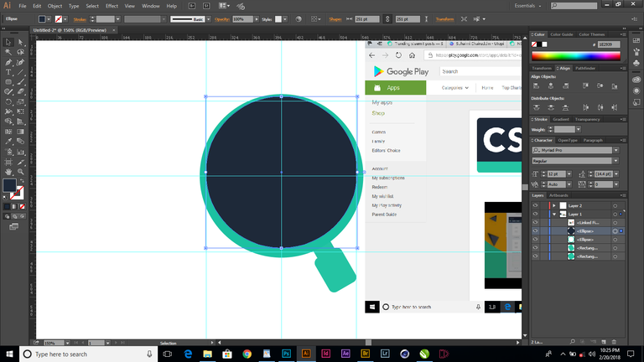
Task: Create a new layer in Layers panel
Action: point(604,342)
